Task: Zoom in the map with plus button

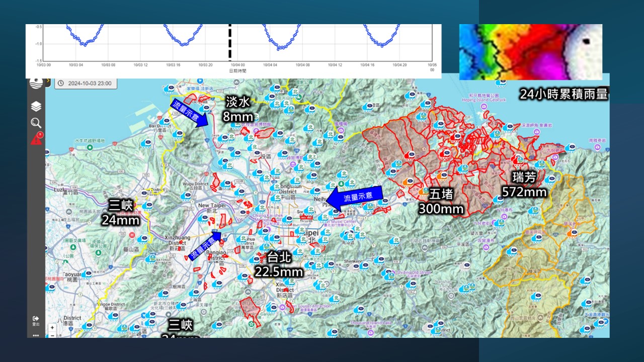Action: [52, 328]
